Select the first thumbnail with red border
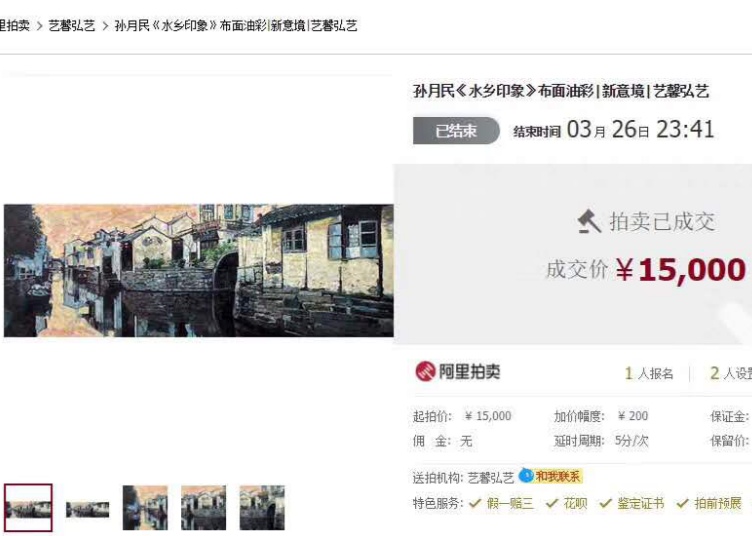This screenshot has height=536, width=752. coord(28,508)
